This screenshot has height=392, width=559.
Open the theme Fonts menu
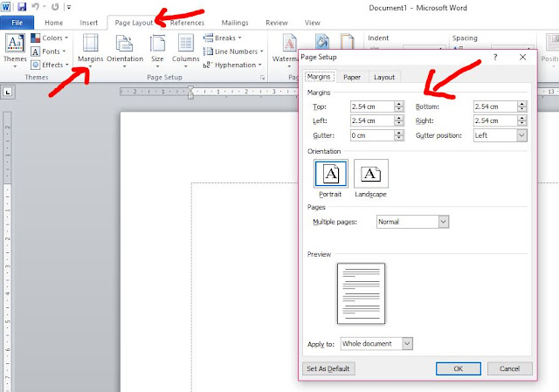tap(49, 52)
